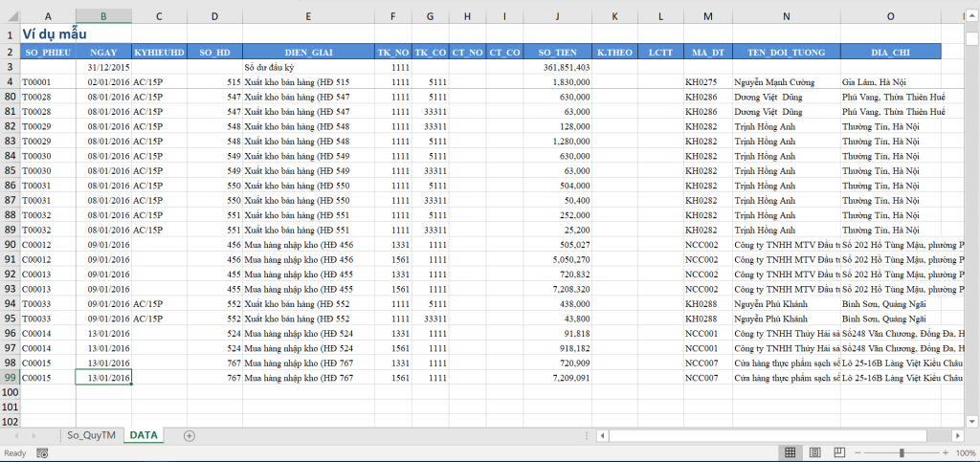Click the DIA_CHI header cell

(x=890, y=53)
